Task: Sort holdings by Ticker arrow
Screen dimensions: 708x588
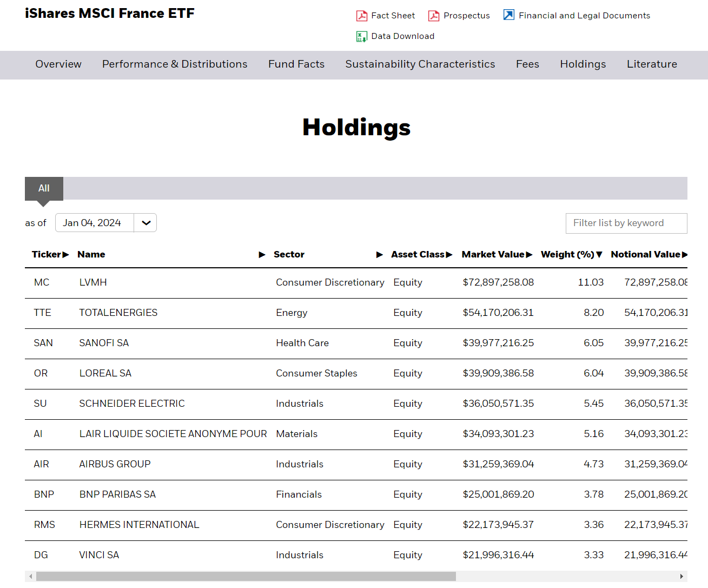Action: click(x=66, y=255)
